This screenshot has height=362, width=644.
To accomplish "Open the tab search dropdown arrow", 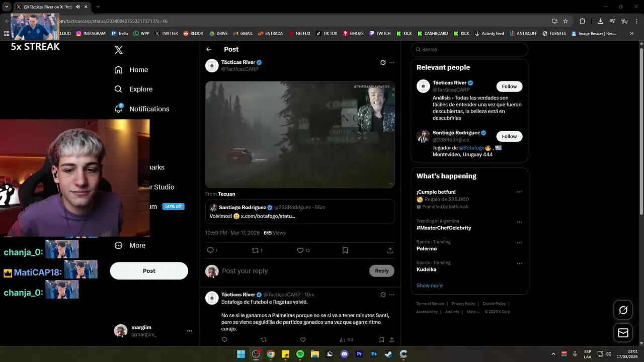I will click(7, 7).
